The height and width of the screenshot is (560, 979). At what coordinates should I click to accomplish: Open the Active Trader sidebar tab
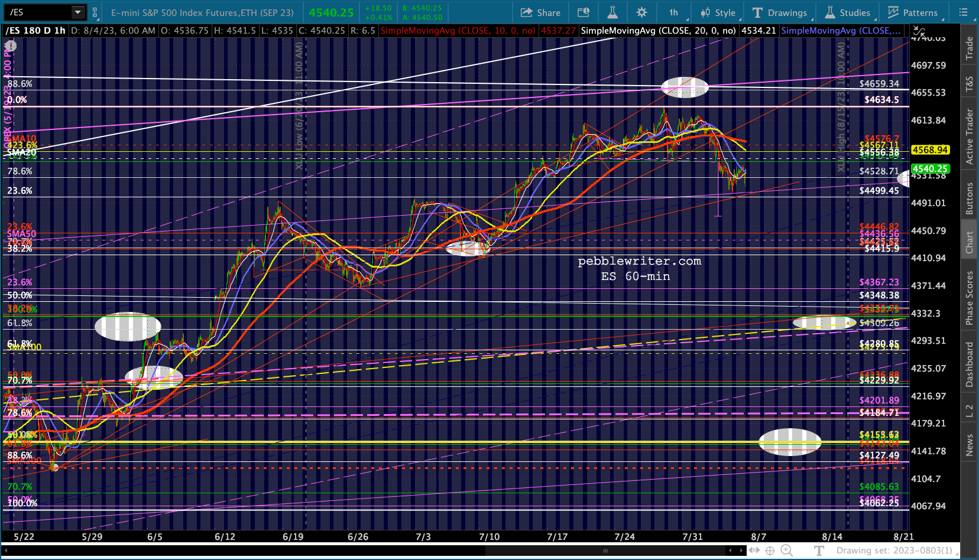[970, 136]
